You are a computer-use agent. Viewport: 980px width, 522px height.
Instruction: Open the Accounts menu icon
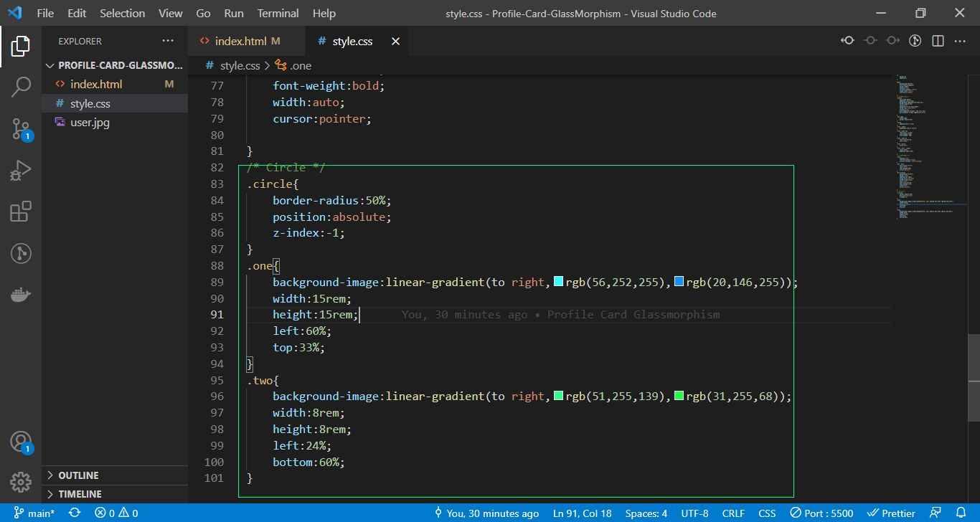click(21, 442)
